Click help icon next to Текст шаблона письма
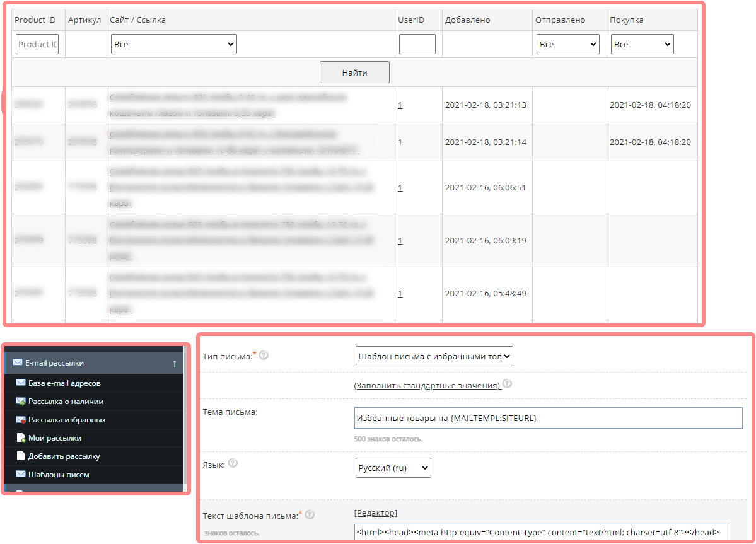 click(310, 515)
